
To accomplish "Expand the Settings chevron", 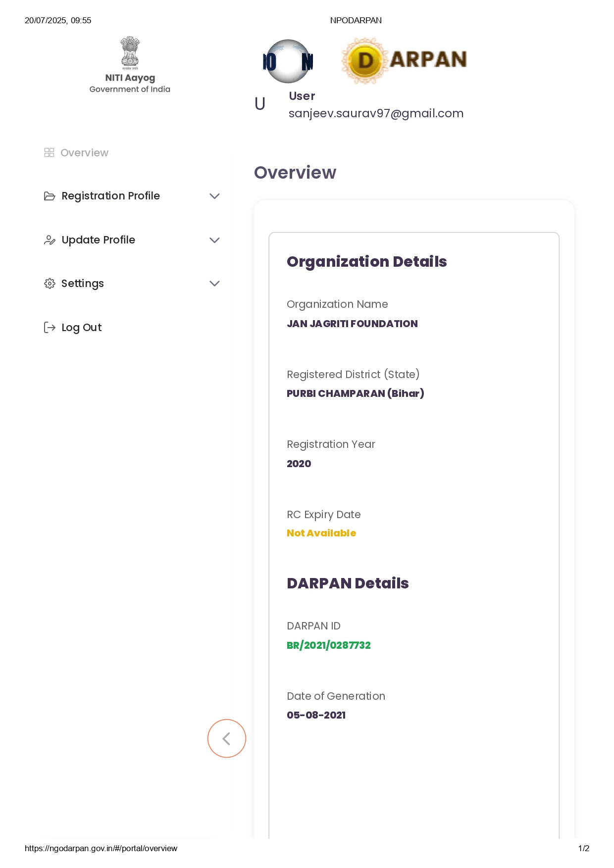I will click(x=214, y=284).
